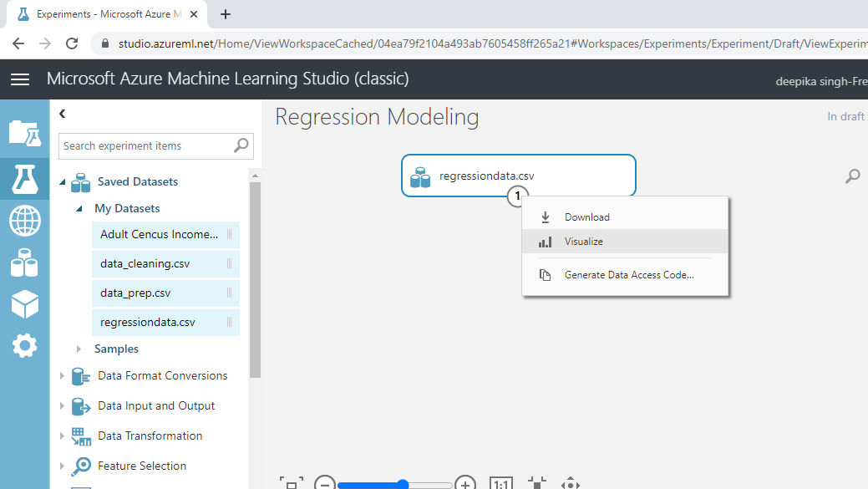Collapse the My Datasets tree node

[79, 209]
